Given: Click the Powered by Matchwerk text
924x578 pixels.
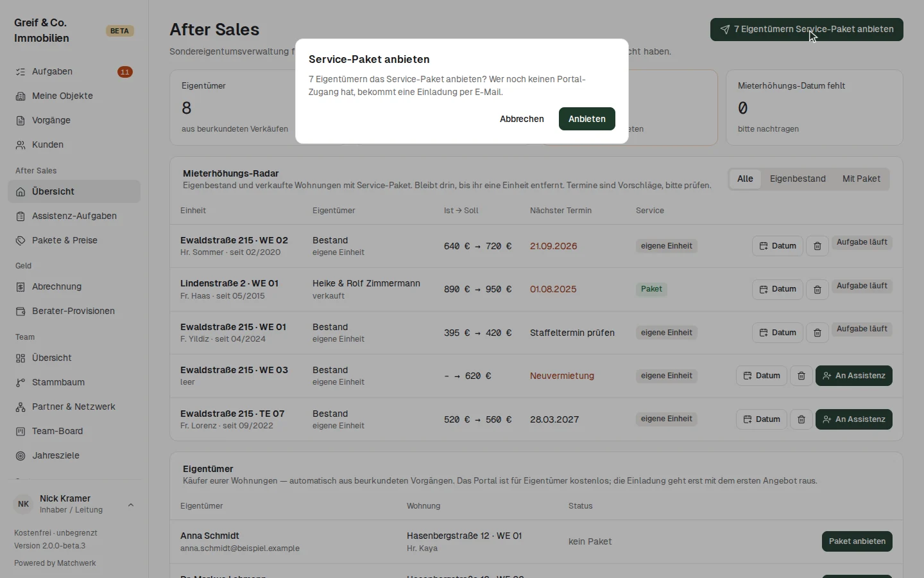Looking at the screenshot, I should (55, 563).
